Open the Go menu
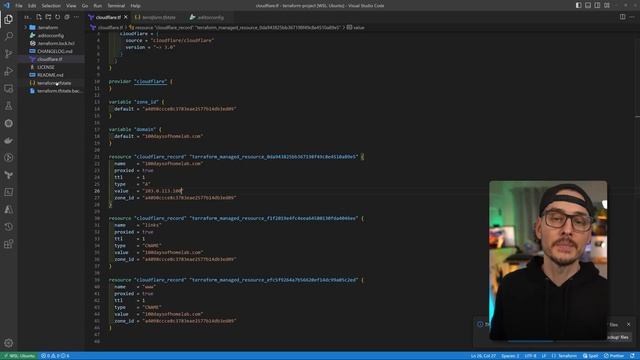Viewport: 640px width, 360px height. pos(85,6)
